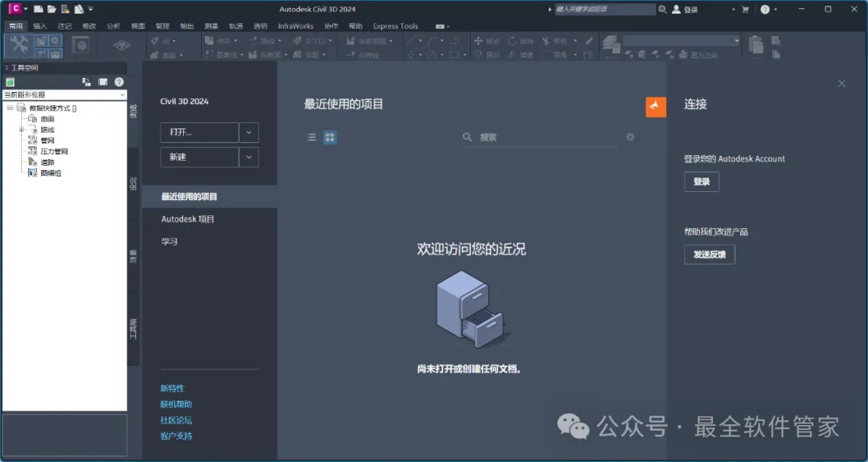Expand the arrow next to 打开...
The height and width of the screenshot is (462, 868).
pyautogui.click(x=249, y=133)
